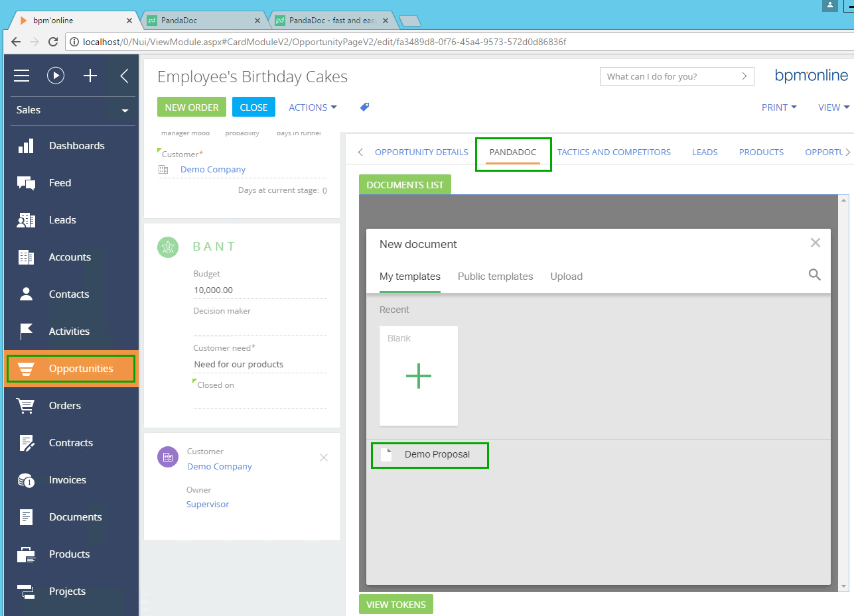Open Documents section
The image size is (854, 616).
point(71,517)
